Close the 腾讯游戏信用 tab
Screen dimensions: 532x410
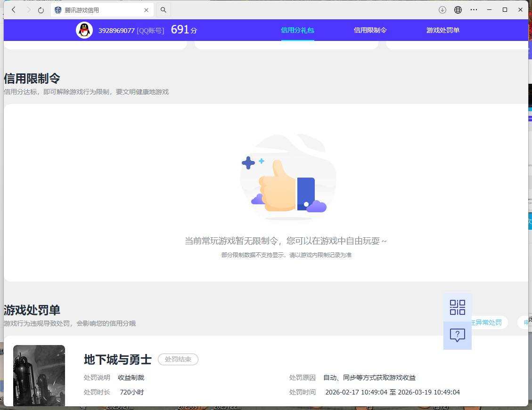[x=146, y=10]
